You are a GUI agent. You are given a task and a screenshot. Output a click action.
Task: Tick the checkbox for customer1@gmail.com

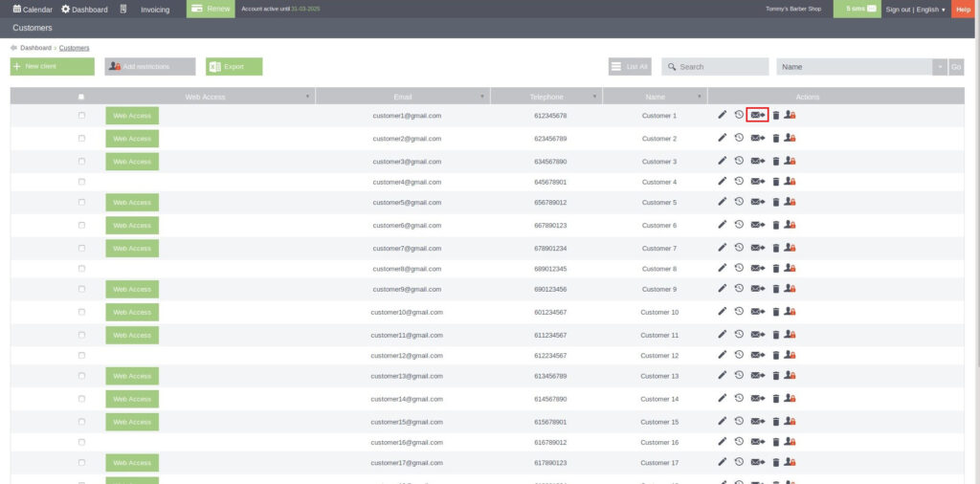tap(81, 115)
